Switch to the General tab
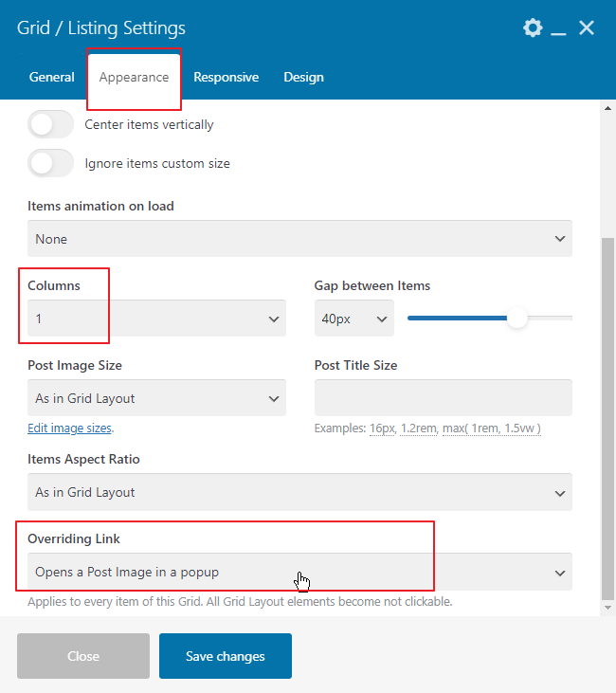Viewport: 616px width, 693px height. point(52,77)
